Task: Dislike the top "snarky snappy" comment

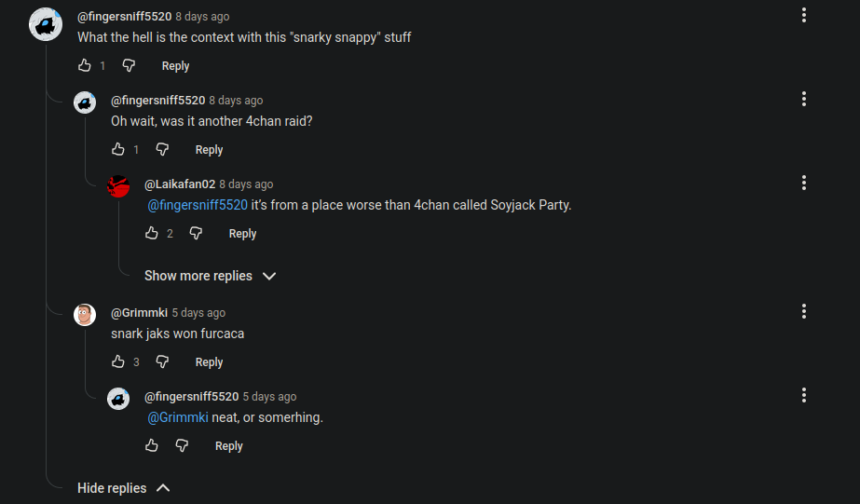Action: coord(130,65)
